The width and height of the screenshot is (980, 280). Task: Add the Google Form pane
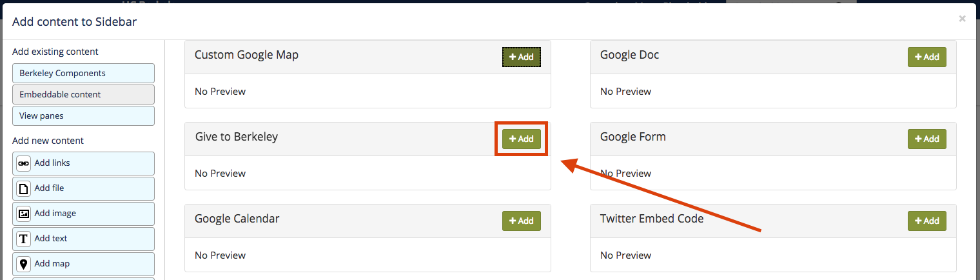927,139
